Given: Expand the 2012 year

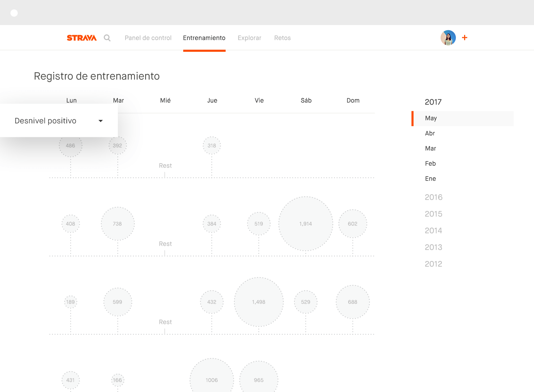Looking at the screenshot, I should pyautogui.click(x=434, y=264).
